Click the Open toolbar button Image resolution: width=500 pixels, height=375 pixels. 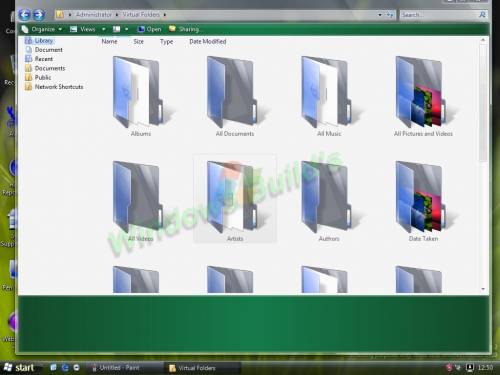pyautogui.click(x=149, y=29)
